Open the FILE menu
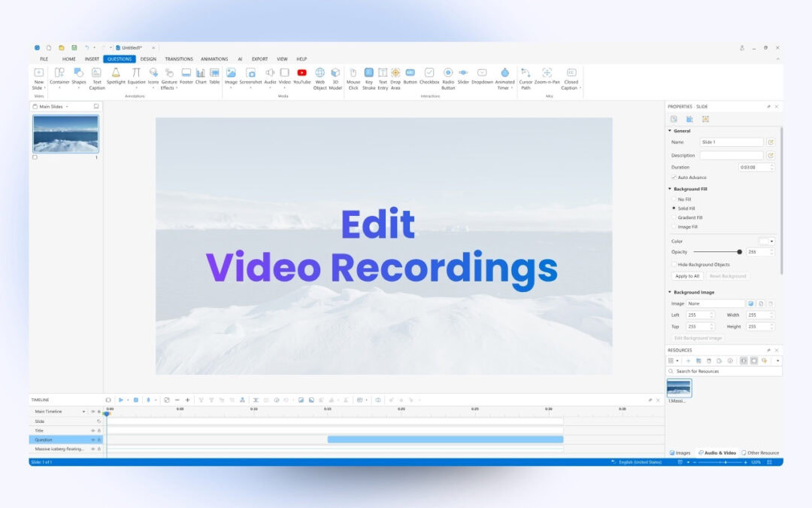 (44, 59)
